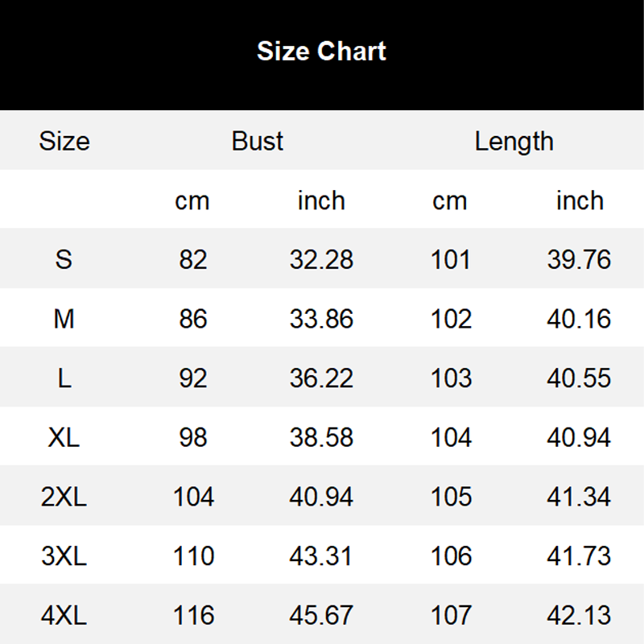Image resolution: width=644 pixels, height=644 pixels.
Task: Select the Size column header
Action: point(64,141)
